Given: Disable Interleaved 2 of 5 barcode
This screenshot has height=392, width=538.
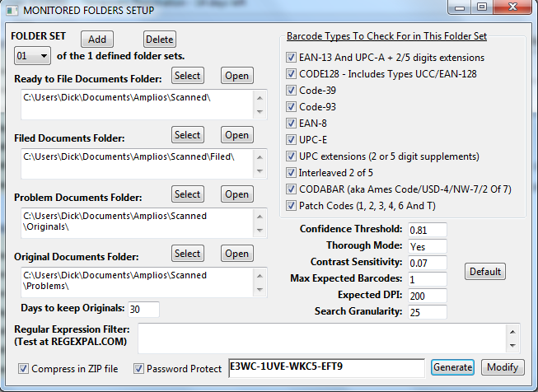Looking at the screenshot, I should tap(291, 172).
